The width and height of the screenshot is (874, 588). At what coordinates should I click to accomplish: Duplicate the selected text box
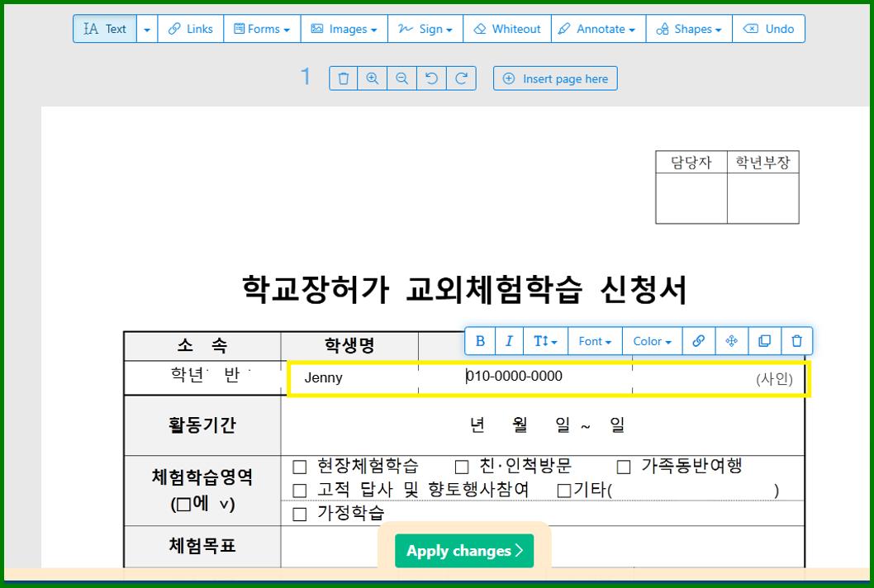(x=764, y=340)
